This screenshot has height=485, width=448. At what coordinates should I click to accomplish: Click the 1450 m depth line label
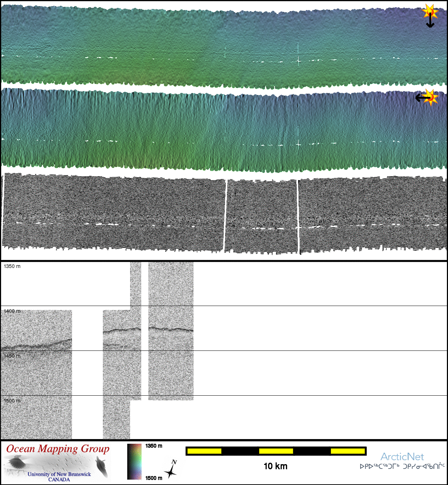coord(12,356)
